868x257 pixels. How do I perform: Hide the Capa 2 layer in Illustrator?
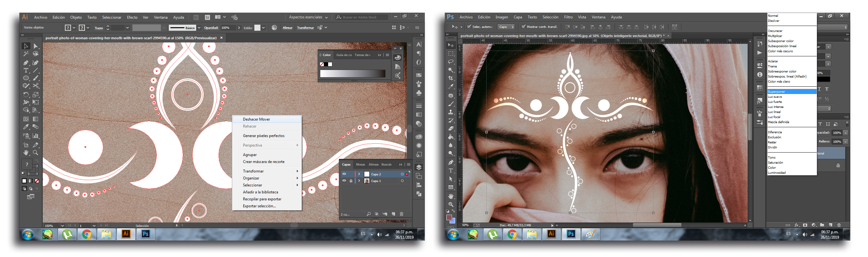[344, 174]
